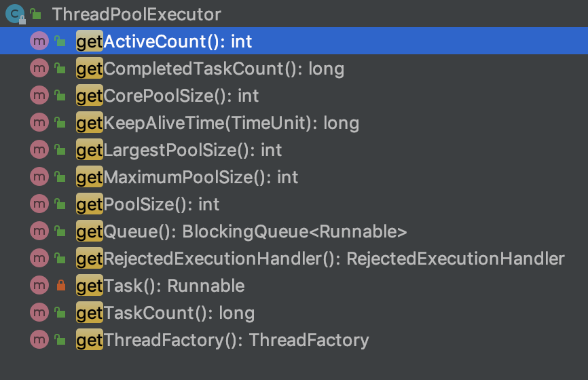
Task: Choose getMaximumPoolSize(): int entry
Action: tap(294, 177)
